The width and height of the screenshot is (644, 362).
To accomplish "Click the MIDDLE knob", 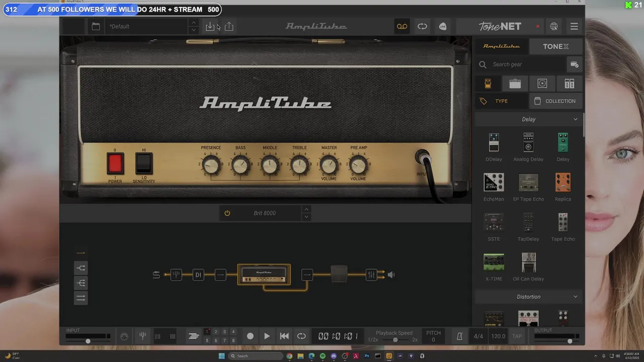I will click(x=270, y=165).
